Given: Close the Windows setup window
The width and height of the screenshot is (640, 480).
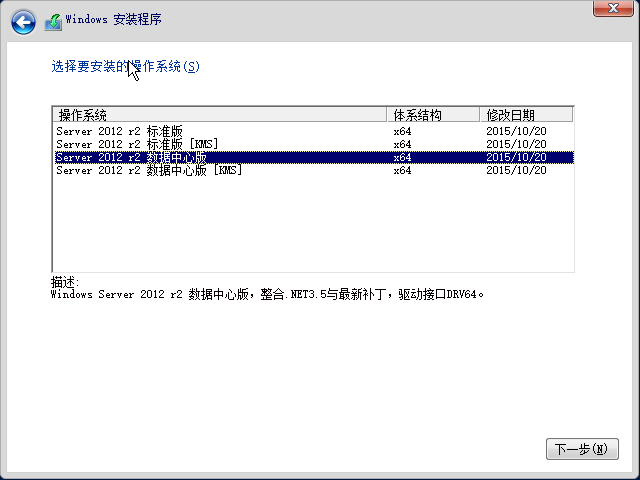Looking at the screenshot, I should [x=613, y=8].
